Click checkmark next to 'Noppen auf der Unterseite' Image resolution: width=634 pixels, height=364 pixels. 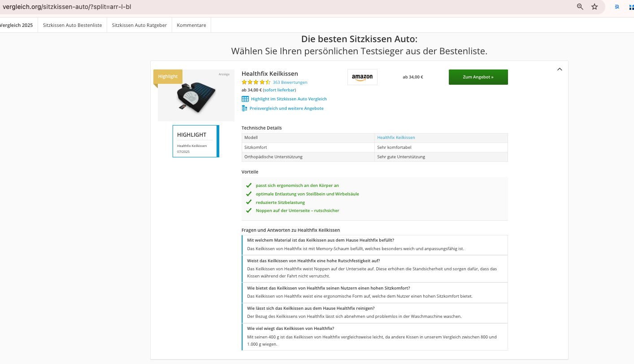249,210
